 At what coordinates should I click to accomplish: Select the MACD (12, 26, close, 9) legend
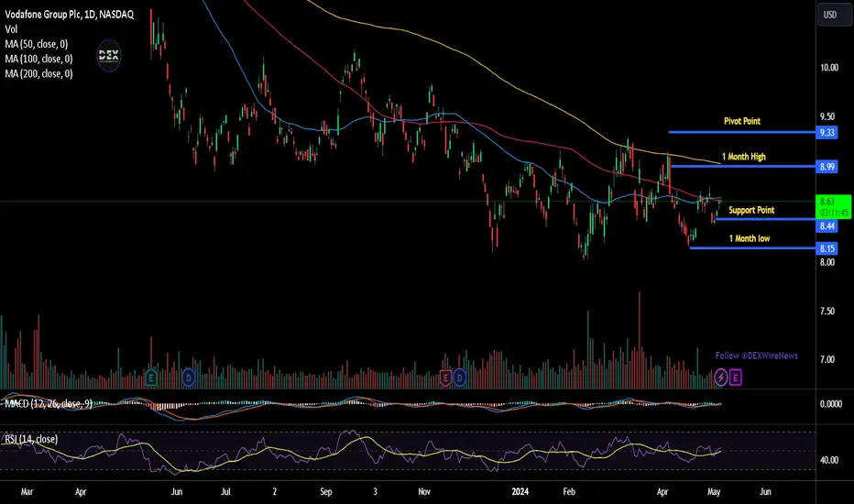point(48,404)
